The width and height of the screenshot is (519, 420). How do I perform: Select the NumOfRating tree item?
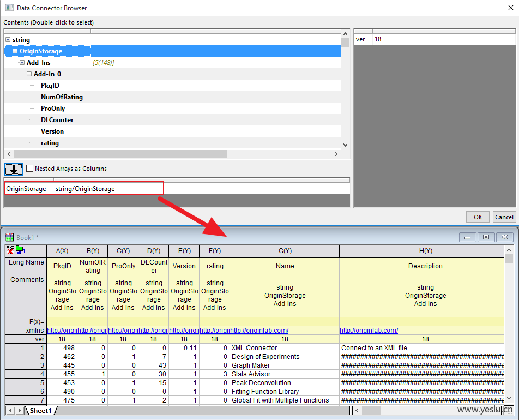(x=62, y=97)
